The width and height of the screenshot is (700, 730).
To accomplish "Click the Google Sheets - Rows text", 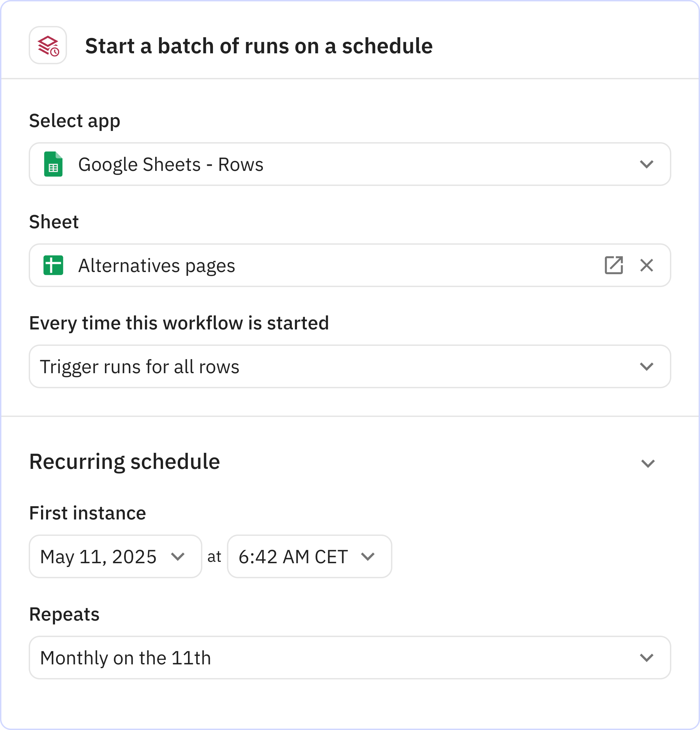I will [x=171, y=164].
